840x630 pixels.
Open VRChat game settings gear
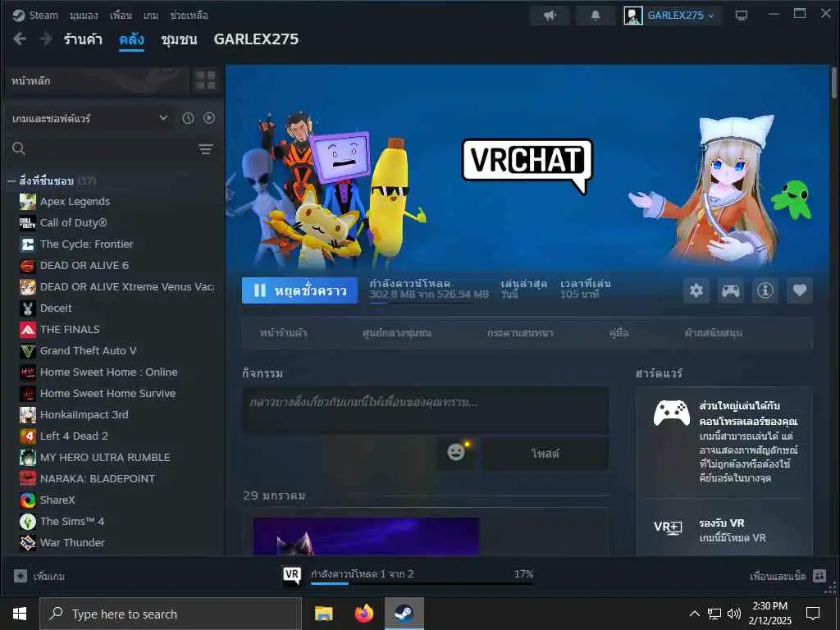pos(696,290)
